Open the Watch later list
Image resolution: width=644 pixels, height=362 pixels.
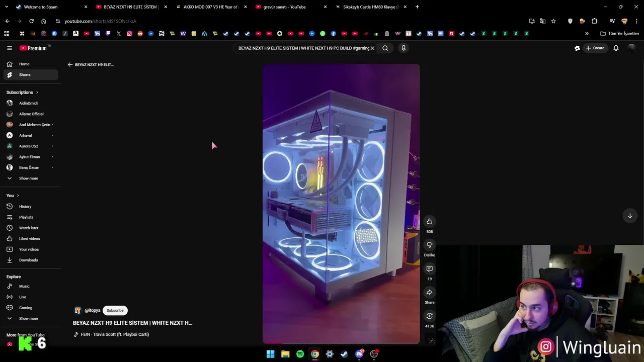click(x=31, y=228)
